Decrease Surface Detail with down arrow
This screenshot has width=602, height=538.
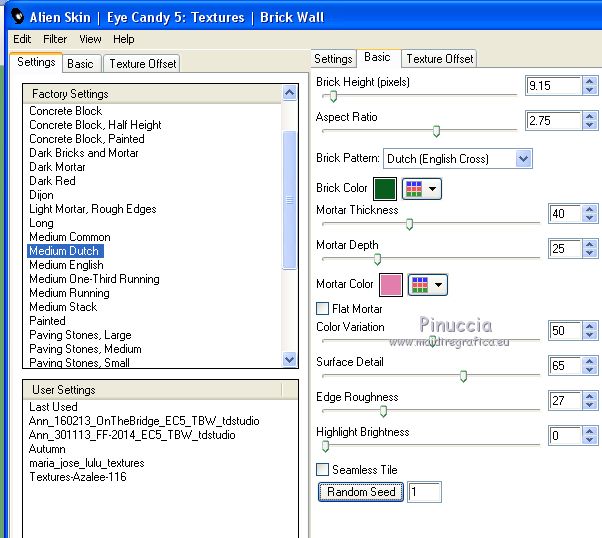pyautogui.click(x=590, y=370)
